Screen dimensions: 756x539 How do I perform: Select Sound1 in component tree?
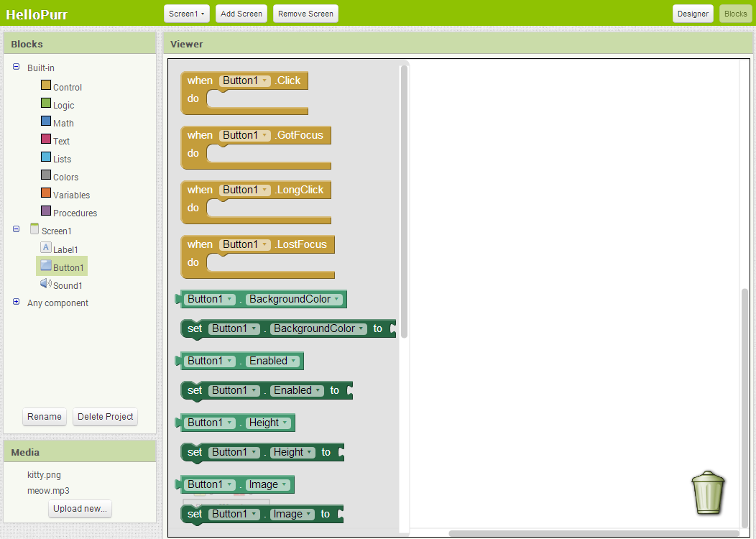point(68,285)
